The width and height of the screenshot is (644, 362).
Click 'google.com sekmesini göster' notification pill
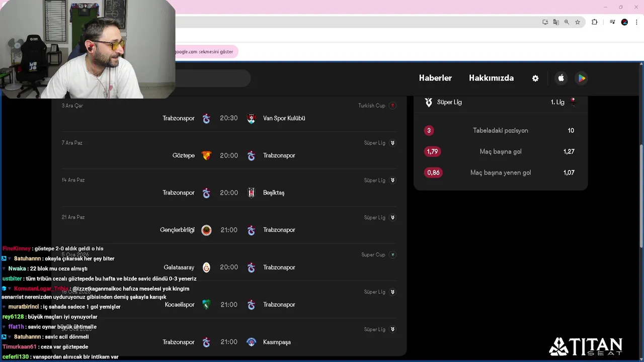point(206,52)
